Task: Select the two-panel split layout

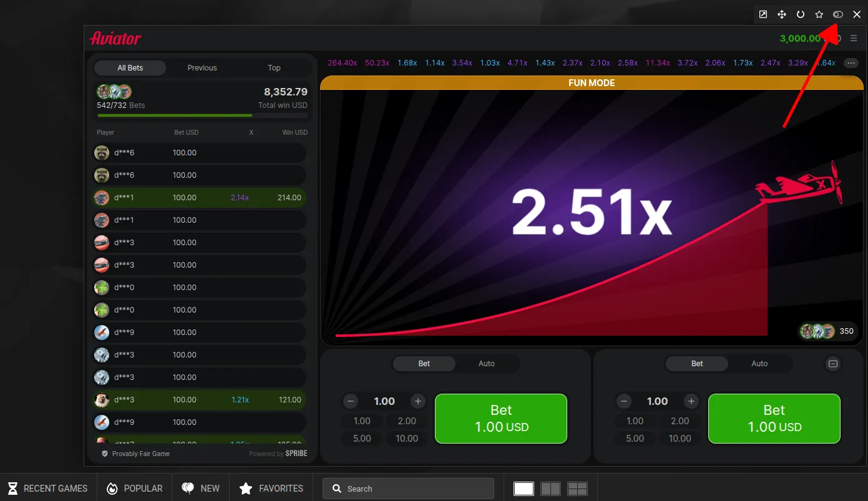Action: coord(550,489)
